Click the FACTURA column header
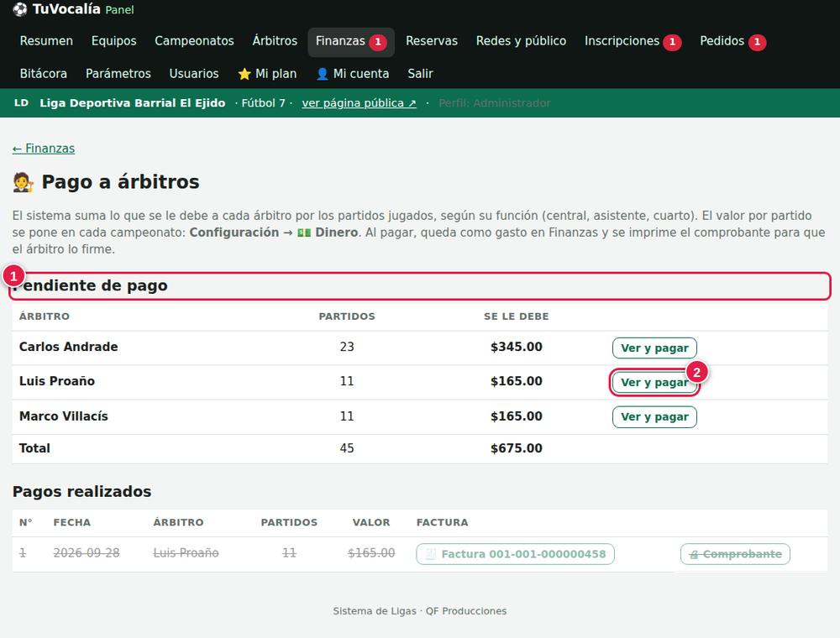Viewport: 840px width, 638px height. click(443, 522)
